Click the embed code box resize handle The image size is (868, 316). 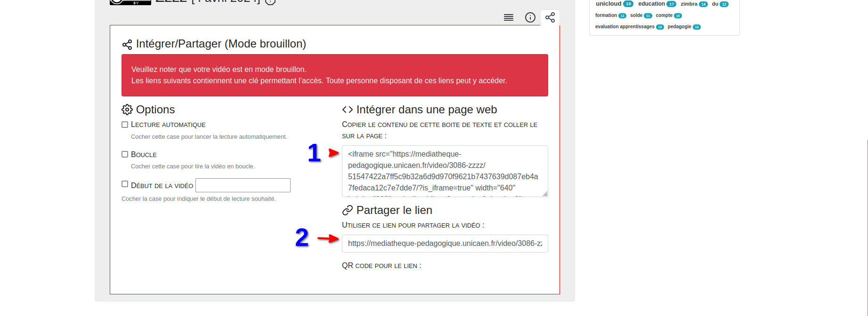[545, 194]
